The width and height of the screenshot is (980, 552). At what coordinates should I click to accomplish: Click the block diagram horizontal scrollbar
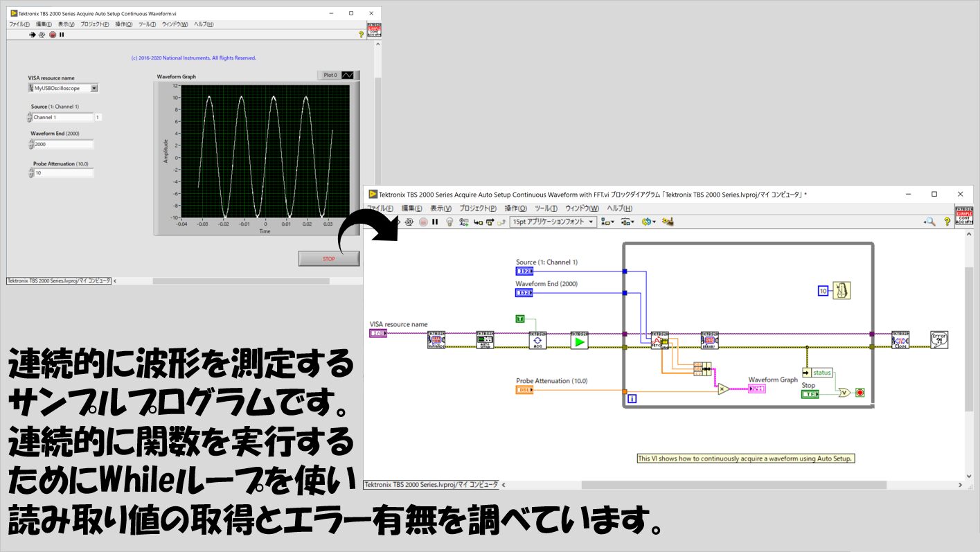[734, 484]
